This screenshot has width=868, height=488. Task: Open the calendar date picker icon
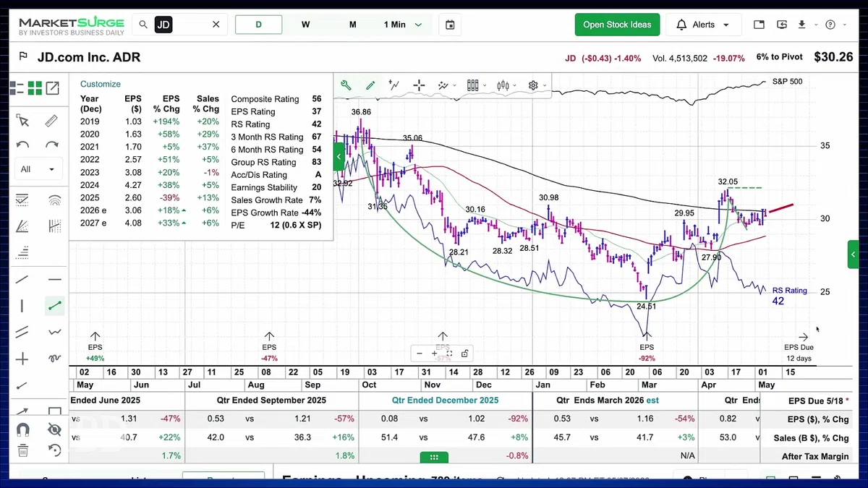(450, 25)
